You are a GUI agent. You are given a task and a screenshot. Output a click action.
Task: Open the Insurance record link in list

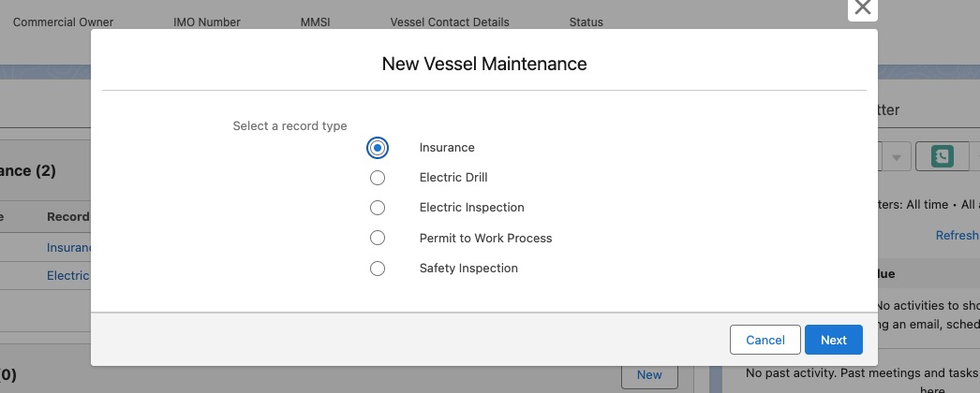click(x=69, y=248)
